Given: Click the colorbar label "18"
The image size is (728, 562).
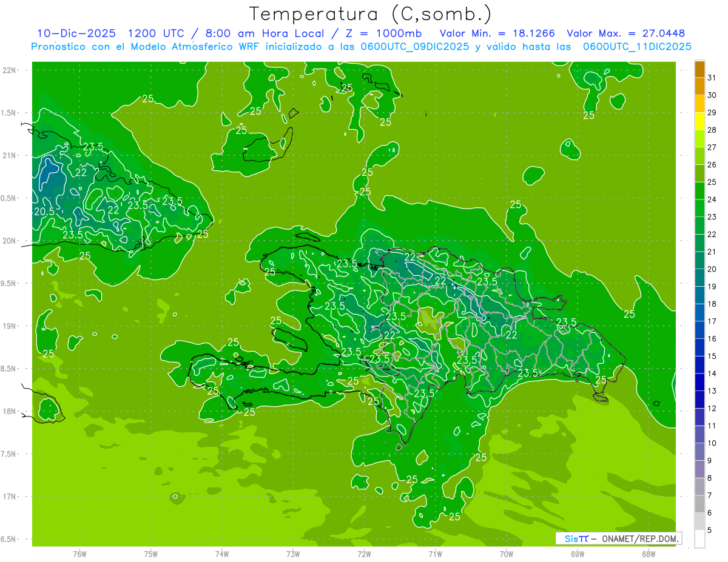Looking at the screenshot, I should point(712,304).
